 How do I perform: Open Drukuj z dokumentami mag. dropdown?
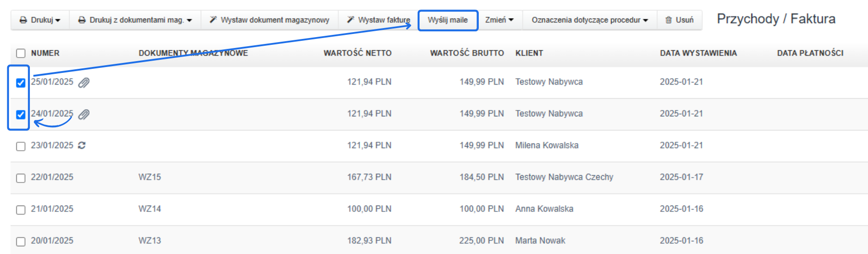135,20
